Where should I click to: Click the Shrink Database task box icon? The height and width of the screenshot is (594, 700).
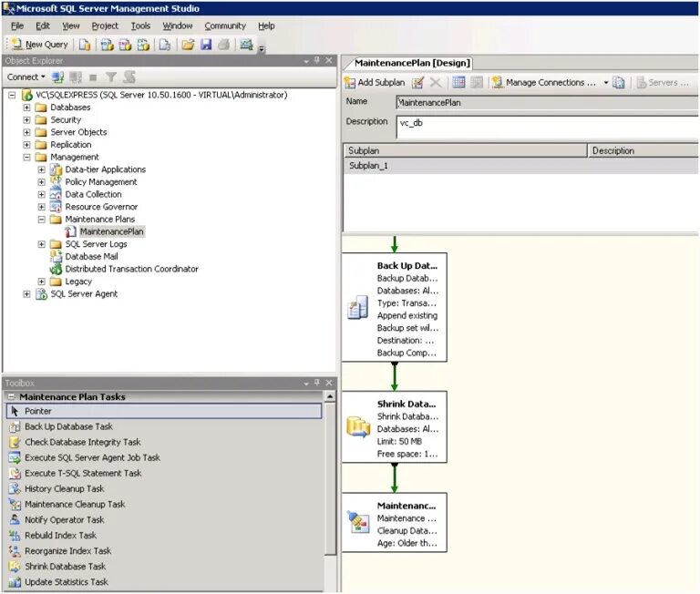click(358, 427)
